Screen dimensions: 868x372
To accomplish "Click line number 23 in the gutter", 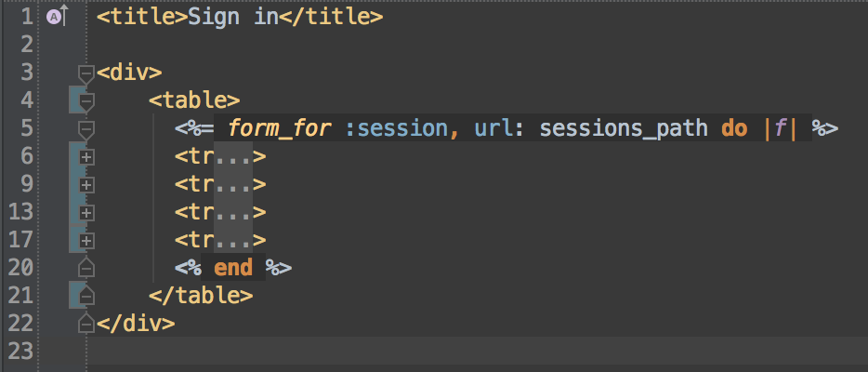I will pos(20,352).
